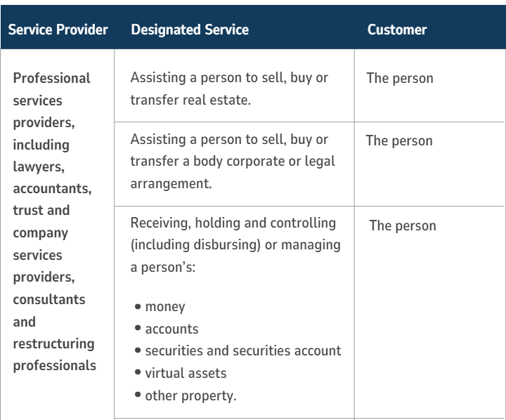Click "The person" in the real estate row

401,79
